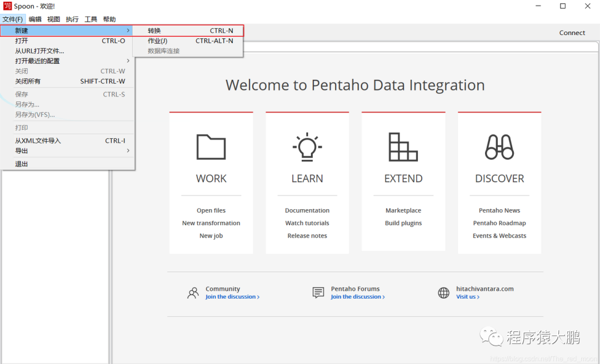Choose 作业(J) in the submenu
This screenshot has height=364, width=600.
pyautogui.click(x=158, y=41)
